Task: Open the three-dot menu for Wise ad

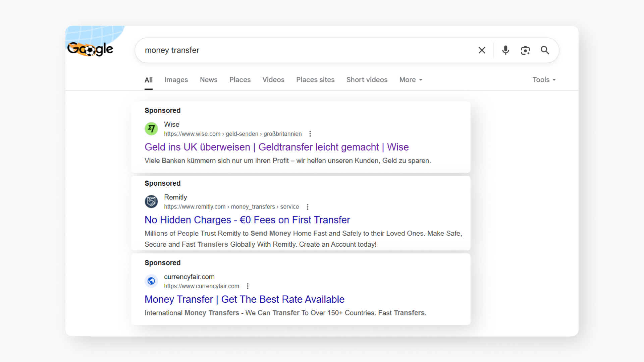Action: pyautogui.click(x=310, y=134)
